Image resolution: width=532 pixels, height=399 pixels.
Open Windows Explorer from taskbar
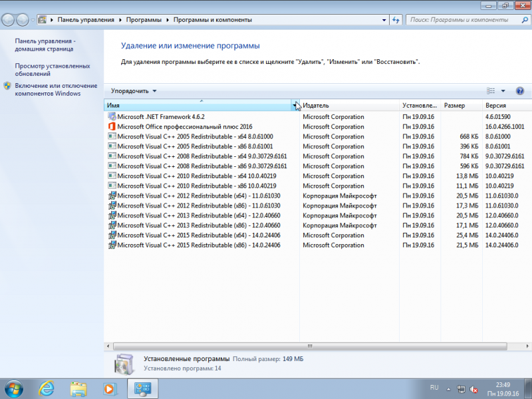78,389
